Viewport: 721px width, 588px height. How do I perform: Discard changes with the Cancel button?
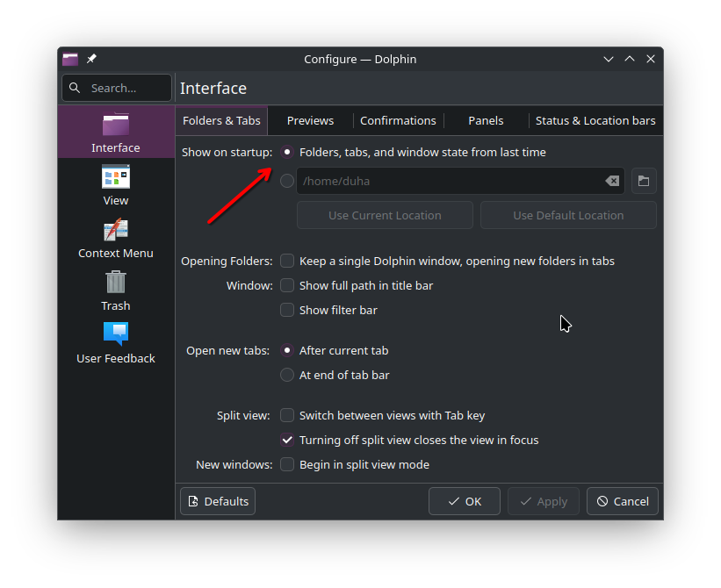(x=623, y=501)
